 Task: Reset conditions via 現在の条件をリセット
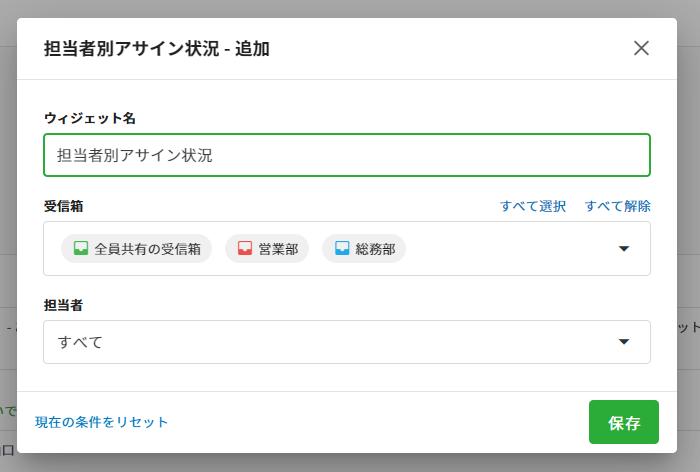click(x=102, y=422)
